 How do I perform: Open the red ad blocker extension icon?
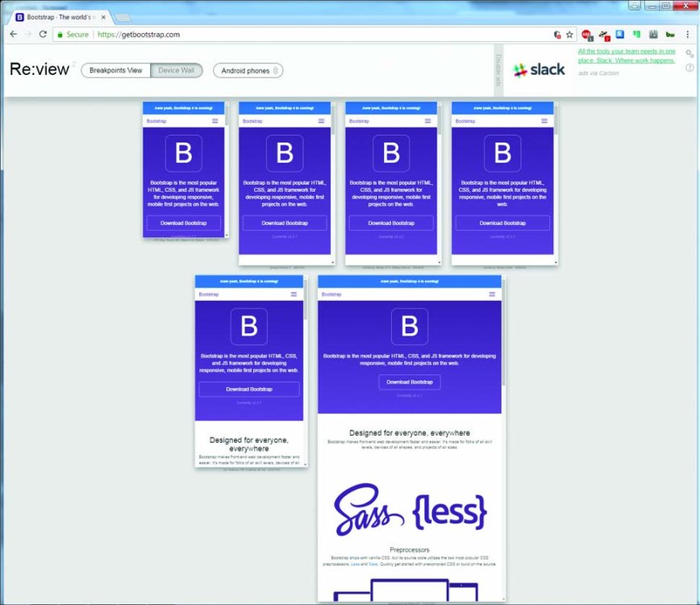(586, 35)
